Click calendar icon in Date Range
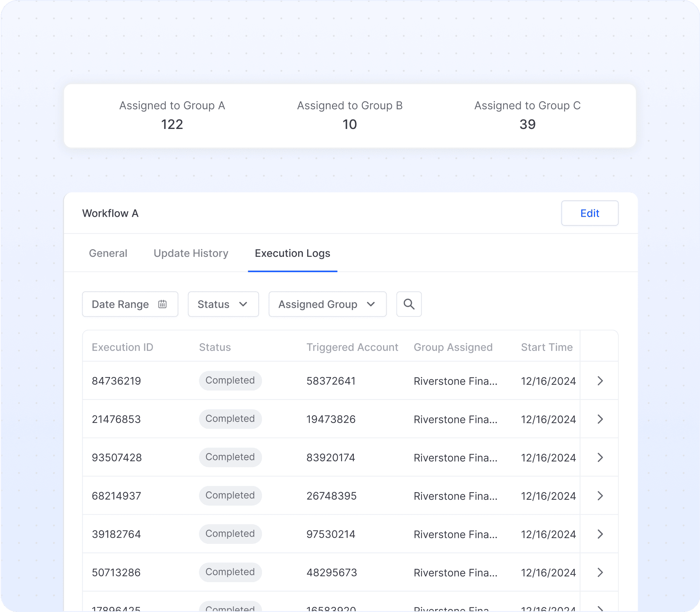 click(x=163, y=304)
